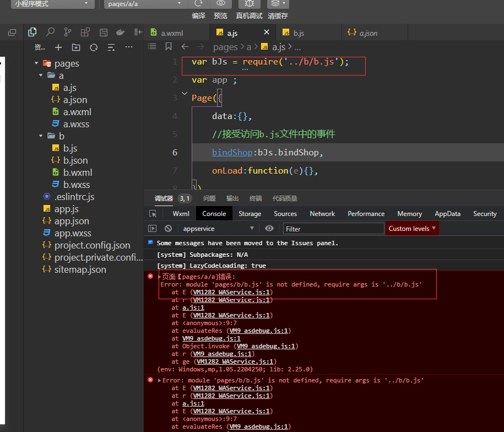The width and height of the screenshot is (504, 432).
Task: Toggle the console sidebar icon
Action: coord(152,228)
